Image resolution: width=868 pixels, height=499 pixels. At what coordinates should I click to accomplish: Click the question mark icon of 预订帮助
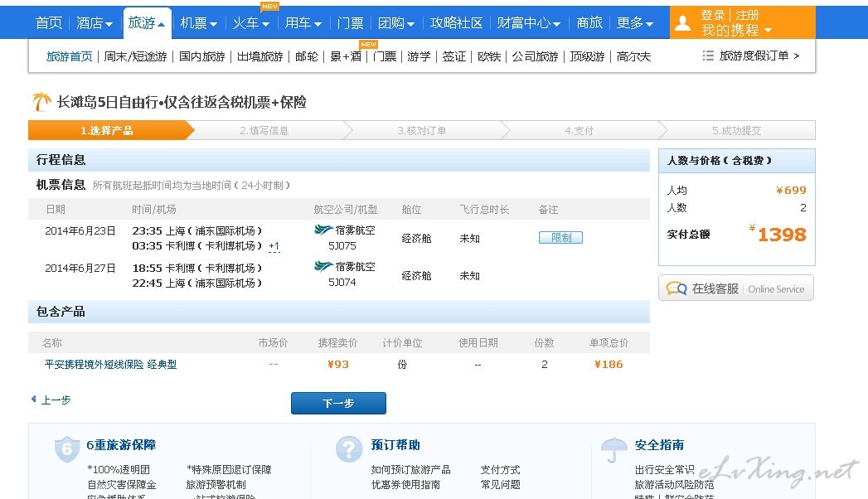pos(349,448)
